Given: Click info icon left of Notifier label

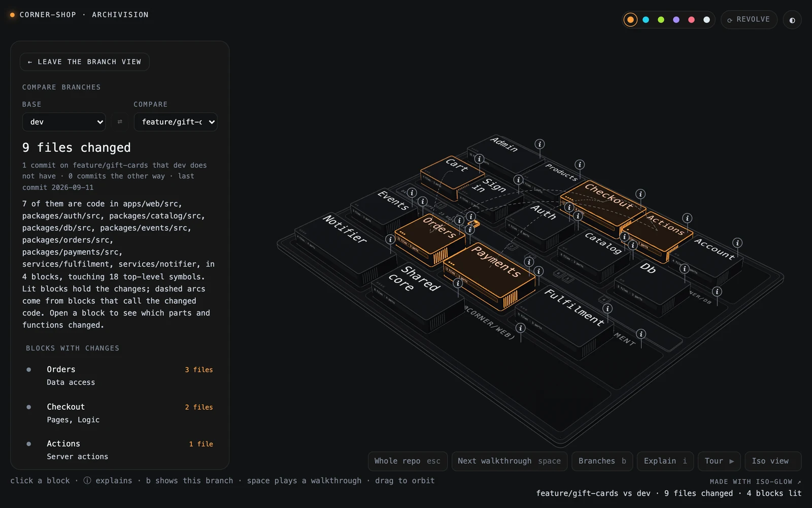Looking at the screenshot, I should pyautogui.click(x=390, y=239).
